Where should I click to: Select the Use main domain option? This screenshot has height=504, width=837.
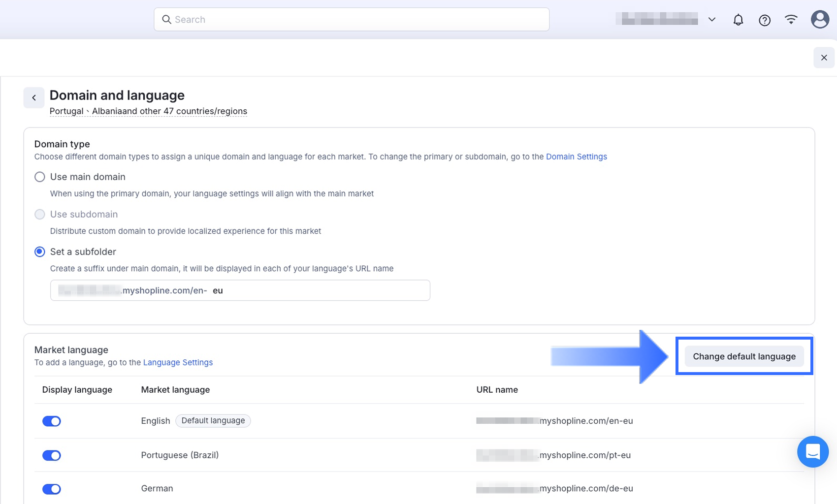coord(40,177)
